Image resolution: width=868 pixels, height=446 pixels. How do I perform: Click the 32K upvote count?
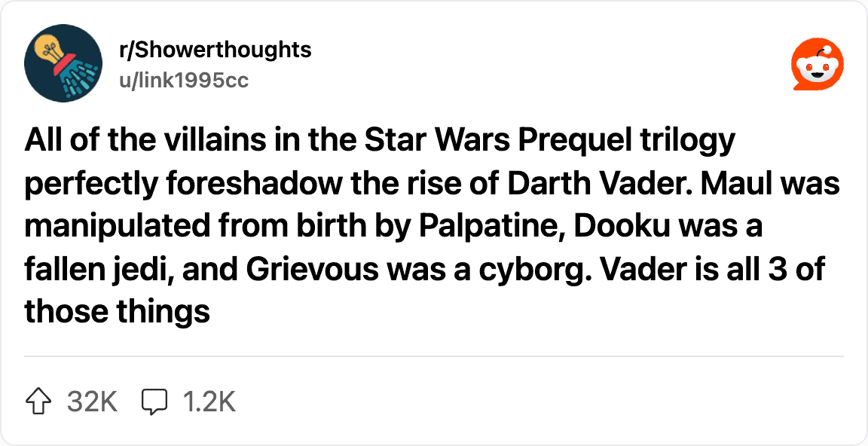(x=92, y=402)
